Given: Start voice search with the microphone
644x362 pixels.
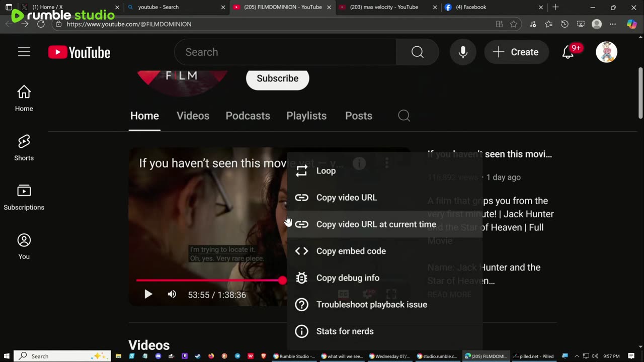Looking at the screenshot, I should [x=463, y=52].
